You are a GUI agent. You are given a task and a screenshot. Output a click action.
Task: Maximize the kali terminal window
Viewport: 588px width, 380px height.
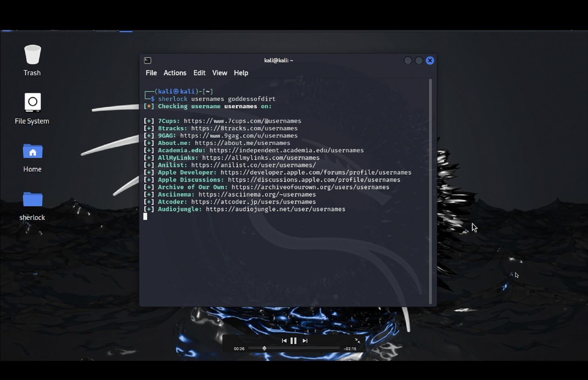click(419, 61)
